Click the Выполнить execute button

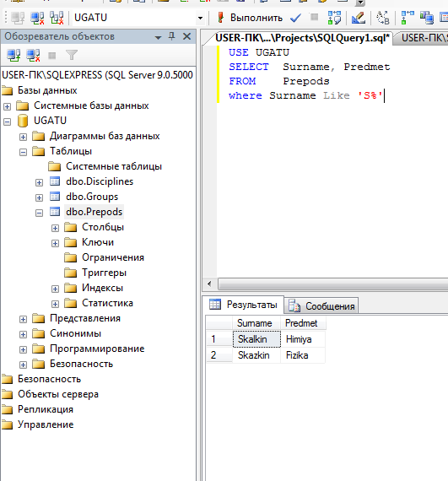pyautogui.click(x=250, y=18)
